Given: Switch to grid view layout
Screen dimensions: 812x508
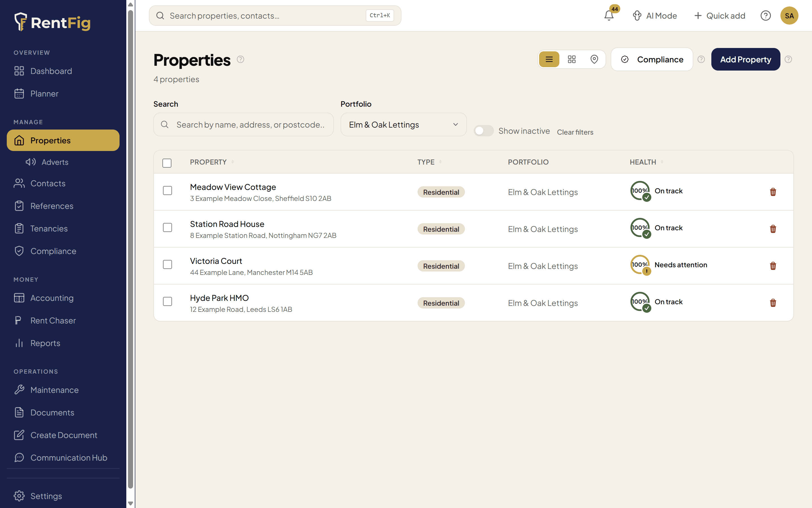Looking at the screenshot, I should click(x=572, y=60).
